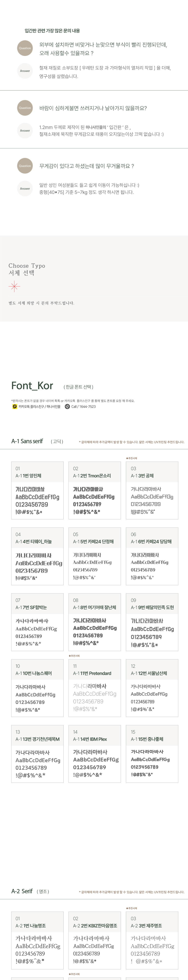Click the Font_Kor section heading
Image resolution: width=188 pixels, height=980 pixels.
pyautogui.click(x=32, y=386)
